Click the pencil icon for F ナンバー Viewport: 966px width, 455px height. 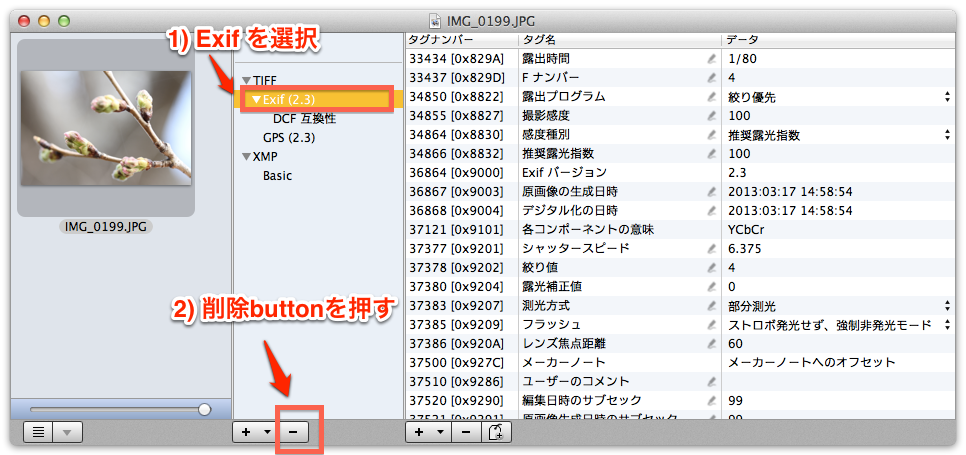(x=712, y=78)
